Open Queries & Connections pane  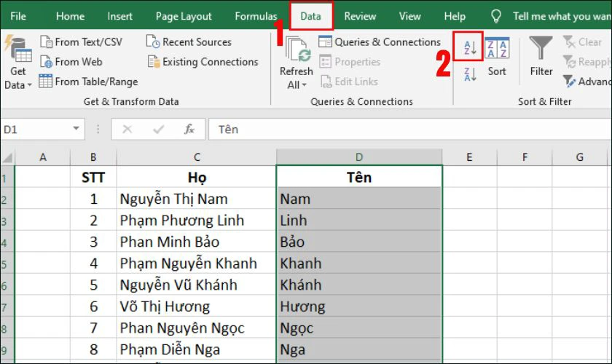(x=380, y=41)
